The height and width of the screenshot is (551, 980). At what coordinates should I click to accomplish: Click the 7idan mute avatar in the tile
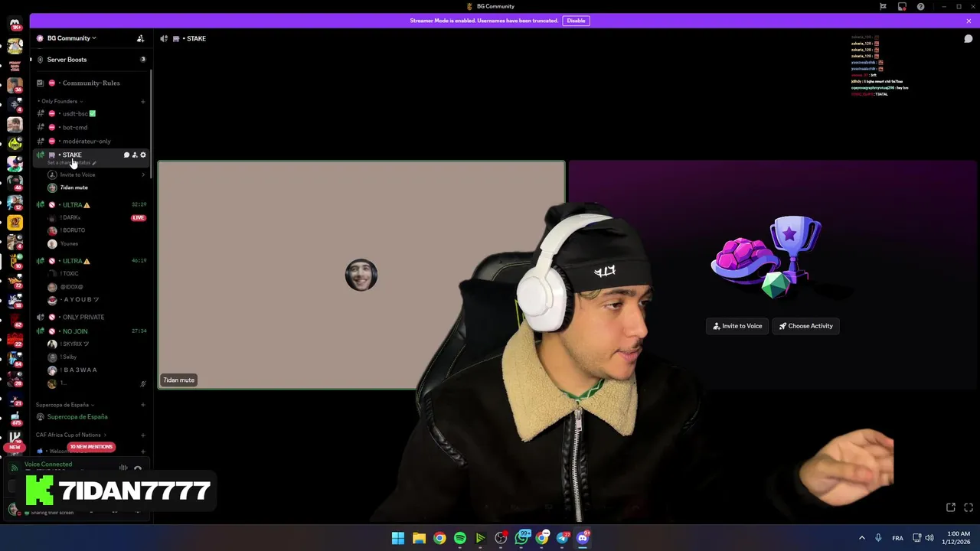click(x=361, y=275)
